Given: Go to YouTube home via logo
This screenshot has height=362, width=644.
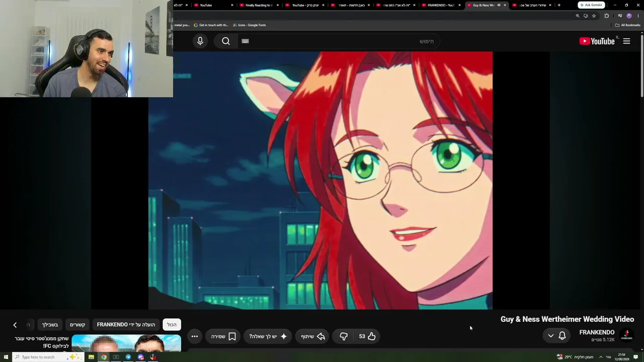Looking at the screenshot, I should pyautogui.click(x=597, y=41).
